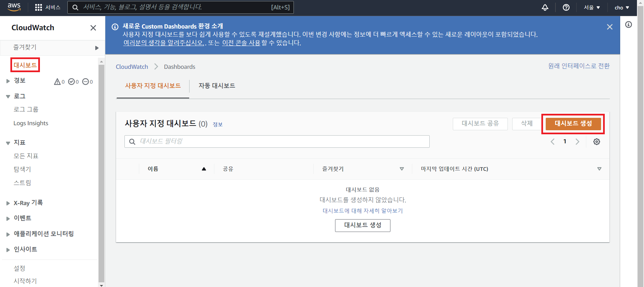This screenshot has width=644, height=287.
Task: Expand the X-Ray 기록 section
Action: pyautogui.click(x=8, y=203)
